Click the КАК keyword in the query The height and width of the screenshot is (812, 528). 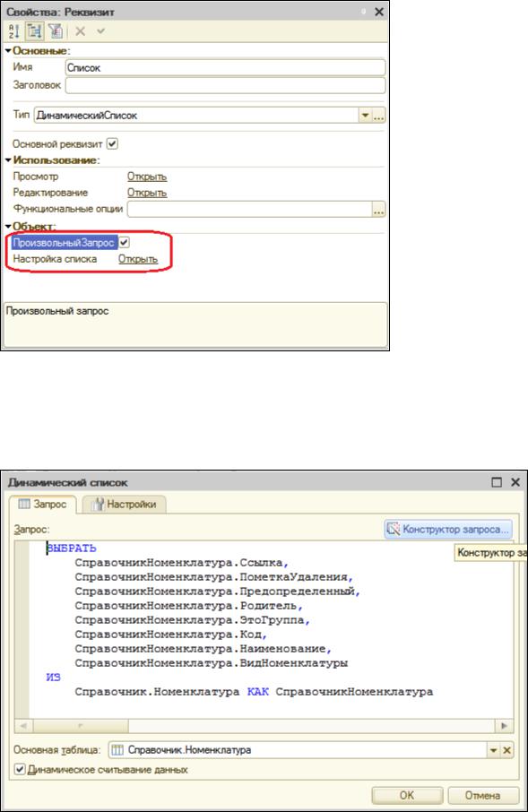pos(257,692)
